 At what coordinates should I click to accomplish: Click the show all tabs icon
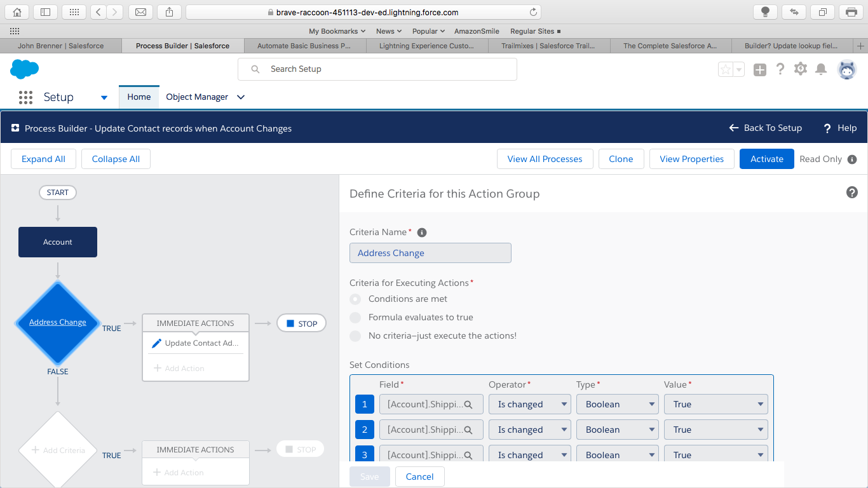coord(823,12)
